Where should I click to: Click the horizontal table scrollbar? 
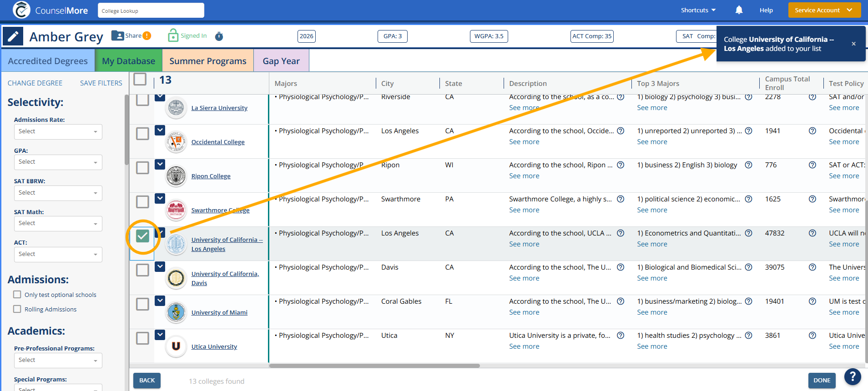pos(374,366)
